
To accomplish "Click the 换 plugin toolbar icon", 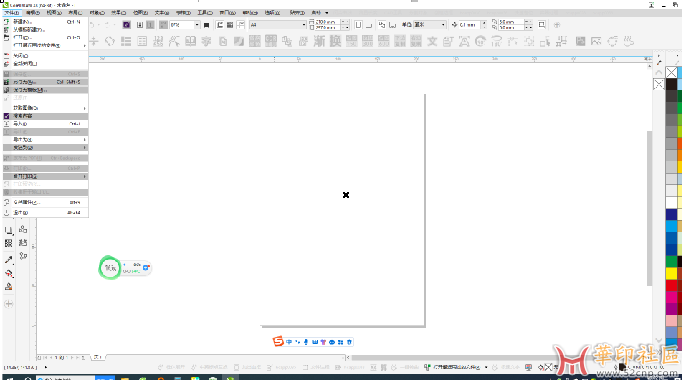I will [335, 41].
